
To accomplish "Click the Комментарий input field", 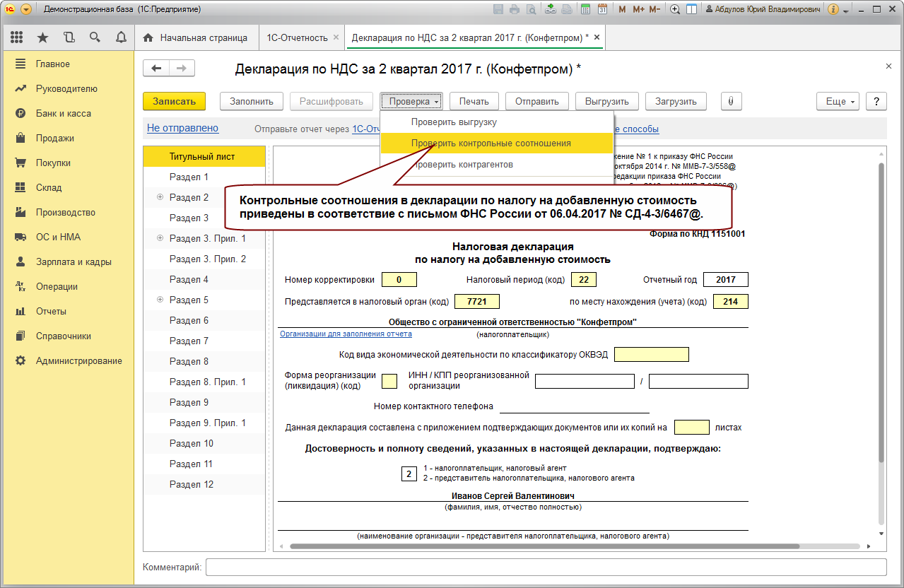I will (x=545, y=567).
